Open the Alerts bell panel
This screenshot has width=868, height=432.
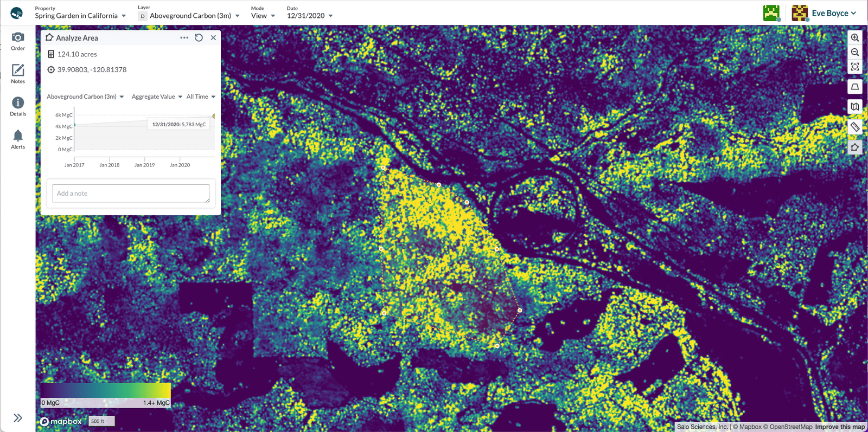pyautogui.click(x=18, y=139)
